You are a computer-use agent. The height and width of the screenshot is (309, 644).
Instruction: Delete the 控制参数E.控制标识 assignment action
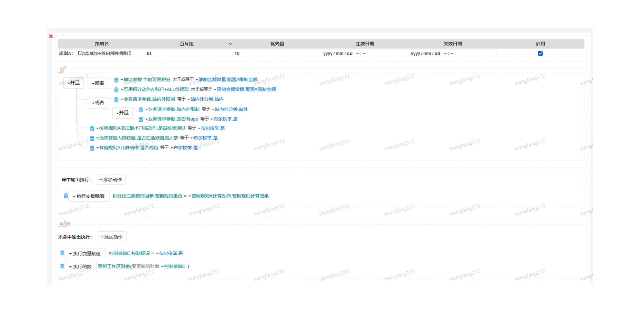tap(62, 253)
